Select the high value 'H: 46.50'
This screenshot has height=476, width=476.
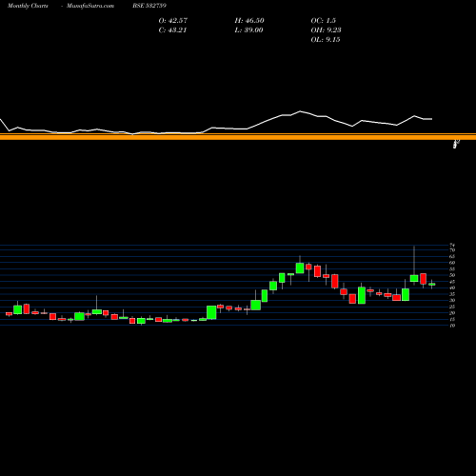pos(249,21)
